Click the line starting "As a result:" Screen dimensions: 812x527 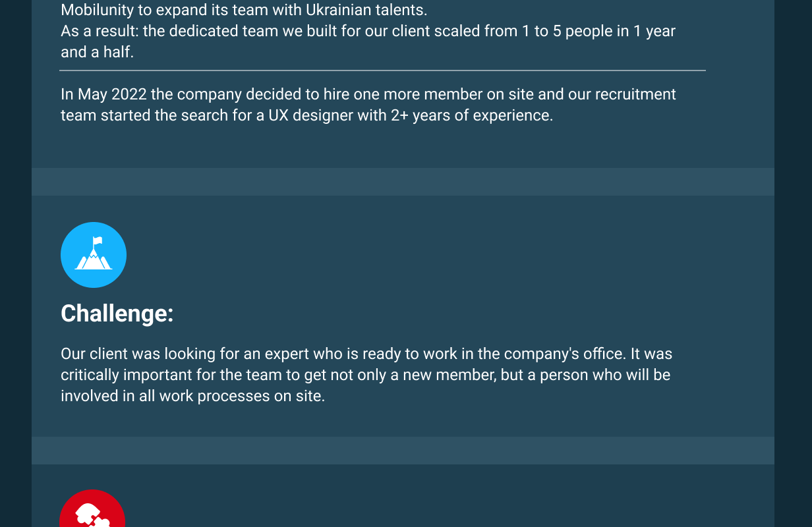[368, 31]
